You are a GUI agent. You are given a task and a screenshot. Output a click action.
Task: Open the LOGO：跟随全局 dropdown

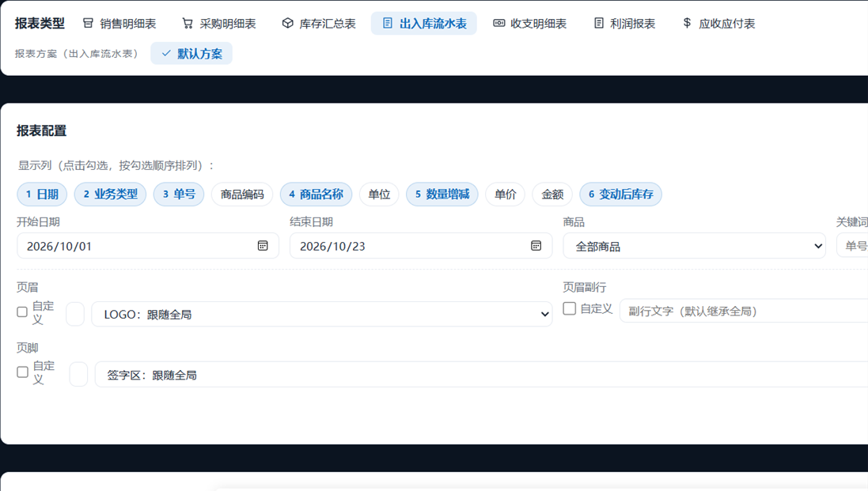pos(321,314)
